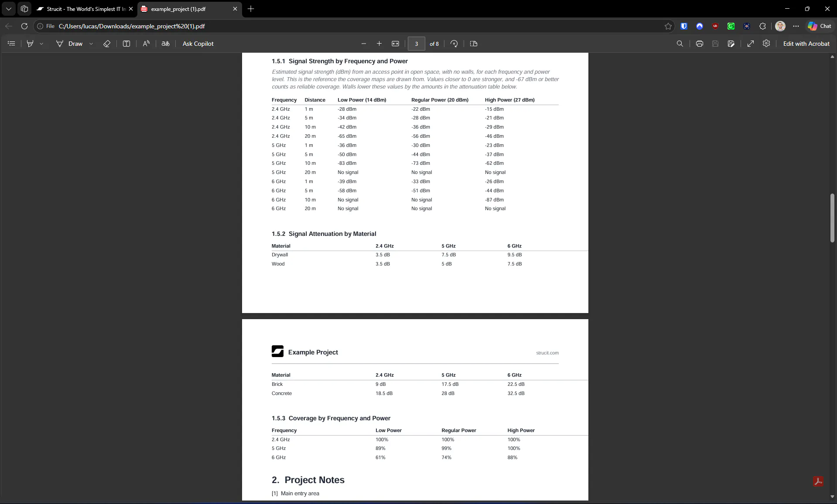Click 'Concrete' material row
Screen dimensions: 837x504
click(x=415, y=393)
